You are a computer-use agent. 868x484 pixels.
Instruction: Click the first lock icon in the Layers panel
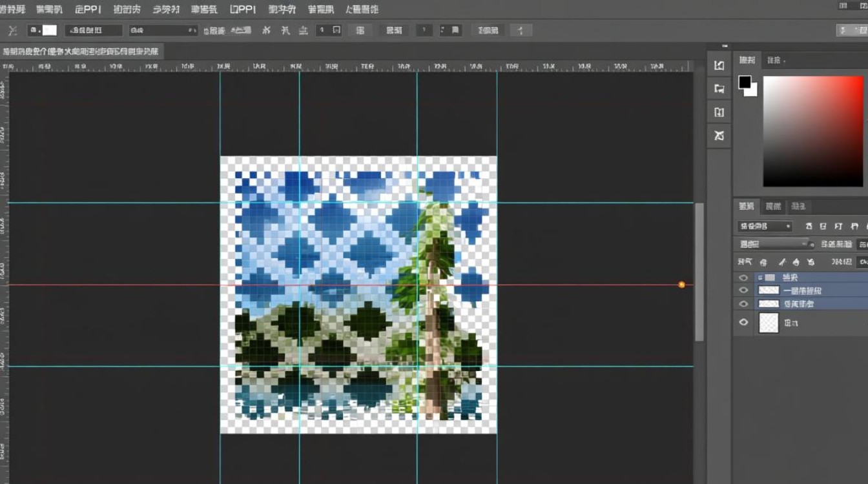click(763, 262)
